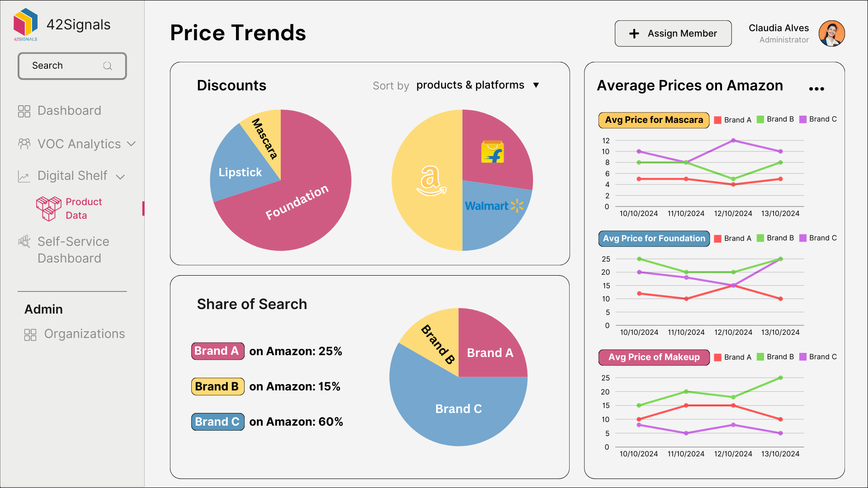868x488 pixels.
Task: Expand the VOC Analytics section
Action: tap(132, 144)
